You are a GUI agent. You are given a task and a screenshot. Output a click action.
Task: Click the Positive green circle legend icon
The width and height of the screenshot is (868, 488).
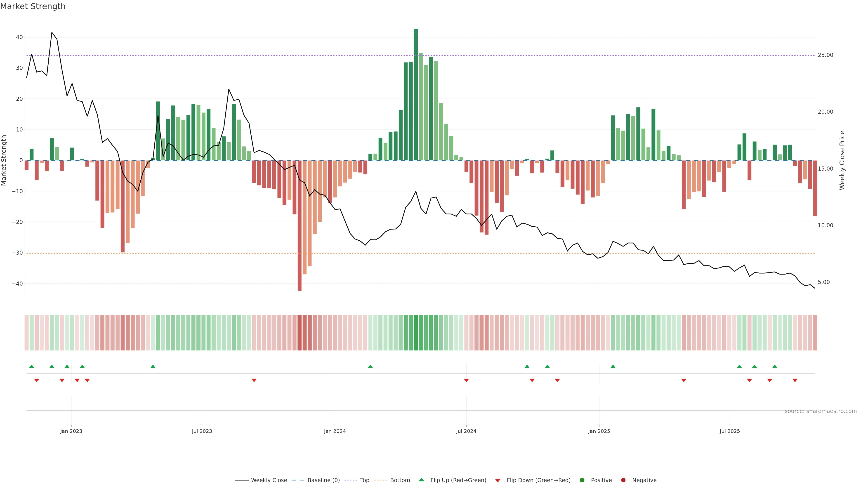pos(582,480)
